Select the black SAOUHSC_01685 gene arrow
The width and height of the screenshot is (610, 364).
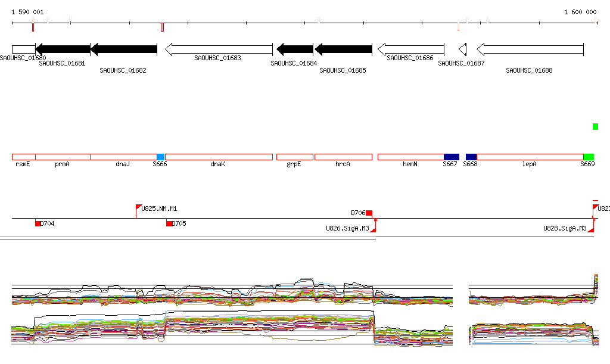coord(343,49)
